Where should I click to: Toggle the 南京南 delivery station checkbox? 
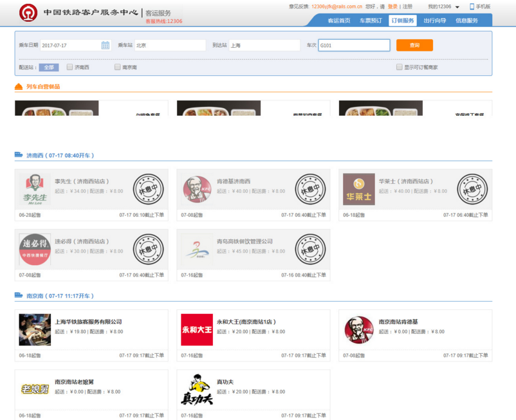tap(118, 67)
